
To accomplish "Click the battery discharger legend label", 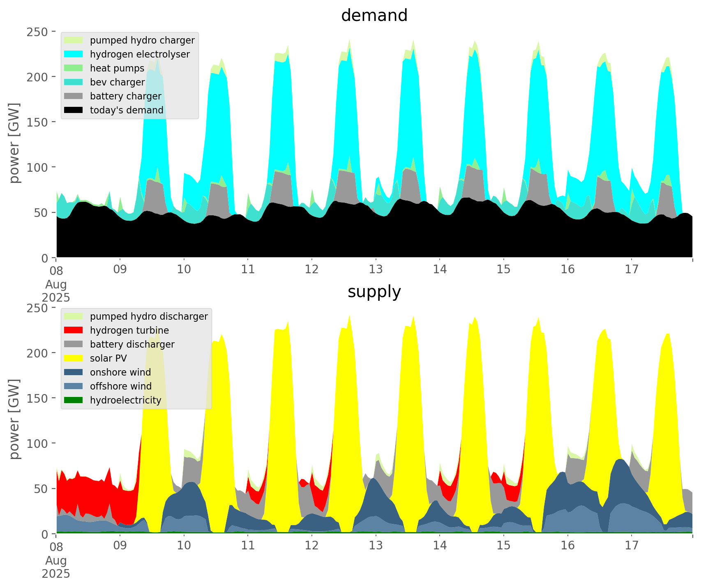I will [x=132, y=344].
